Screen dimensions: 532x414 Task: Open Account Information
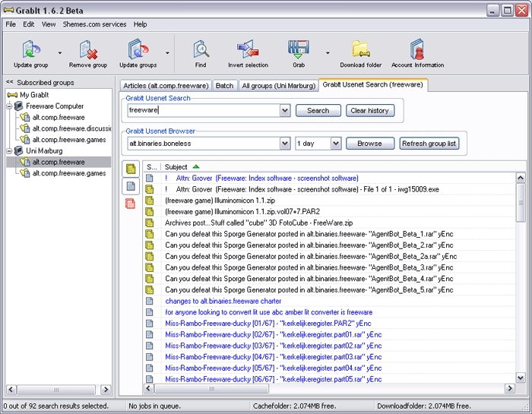[x=417, y=51]
